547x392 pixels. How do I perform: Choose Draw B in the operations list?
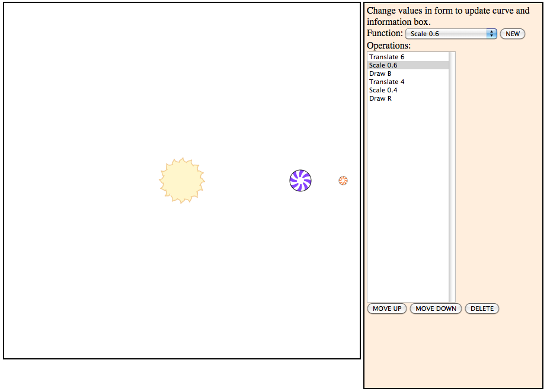click(x=380, y=73)
